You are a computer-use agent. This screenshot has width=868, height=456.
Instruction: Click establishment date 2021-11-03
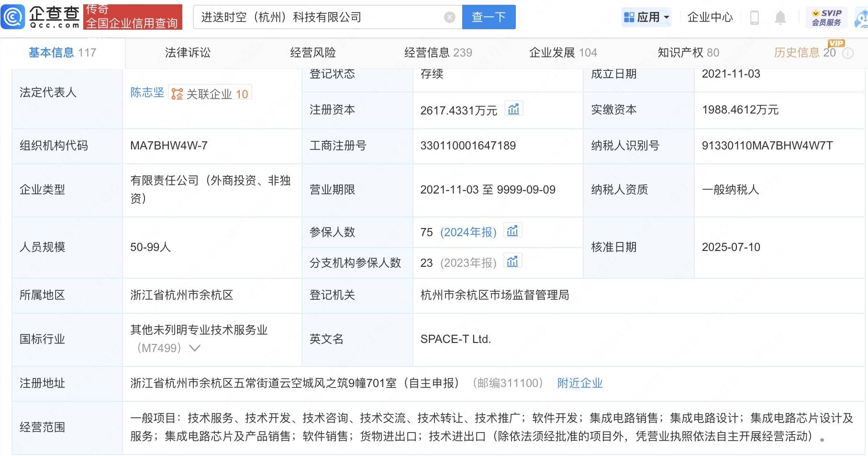point(731,74)
